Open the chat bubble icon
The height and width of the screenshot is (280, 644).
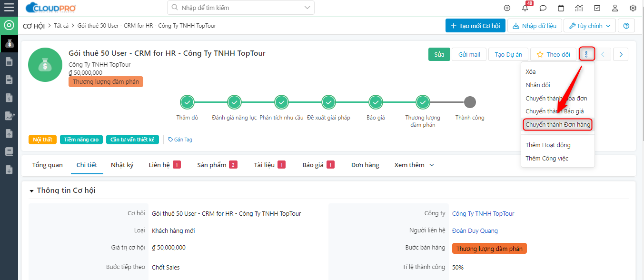point(543,8)
